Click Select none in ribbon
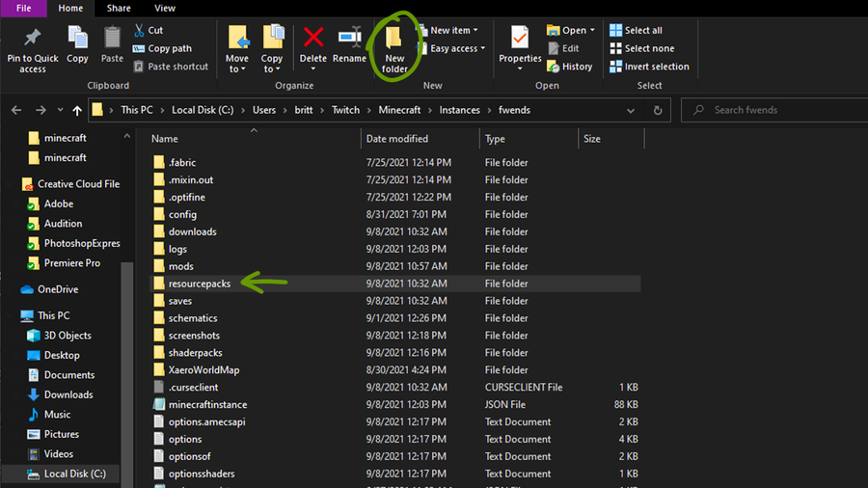The width and height of the screenshot is (868, 488). 641,48
